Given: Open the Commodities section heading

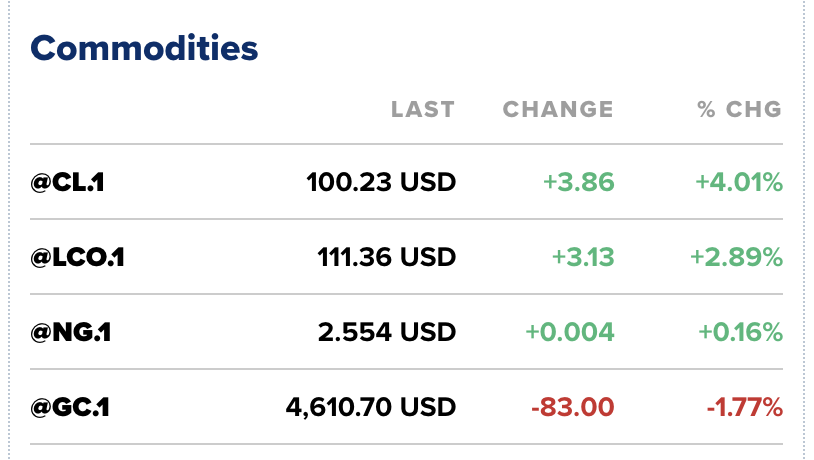Looking at the screenshot, I should pos(144,47).
